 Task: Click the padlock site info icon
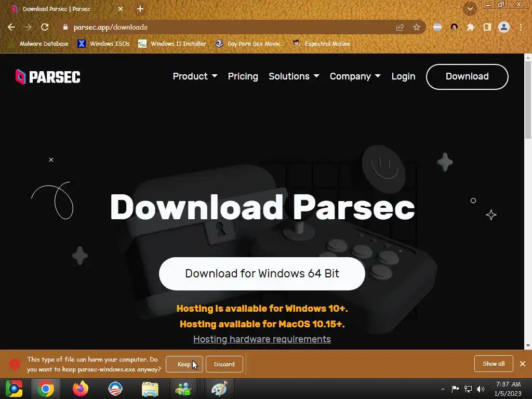point(65,27)
